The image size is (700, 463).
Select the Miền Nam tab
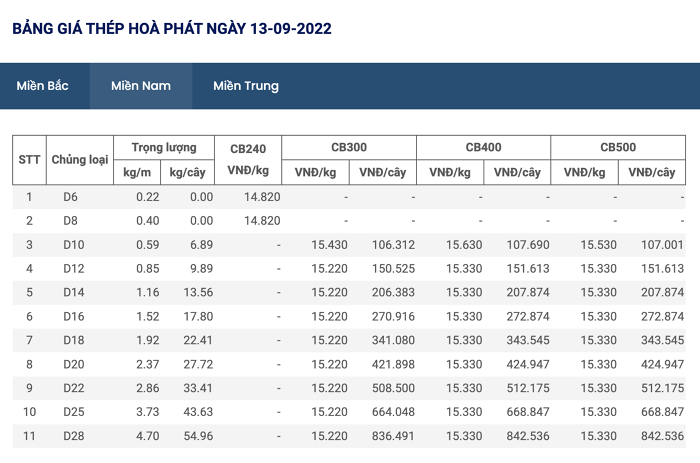141,86
